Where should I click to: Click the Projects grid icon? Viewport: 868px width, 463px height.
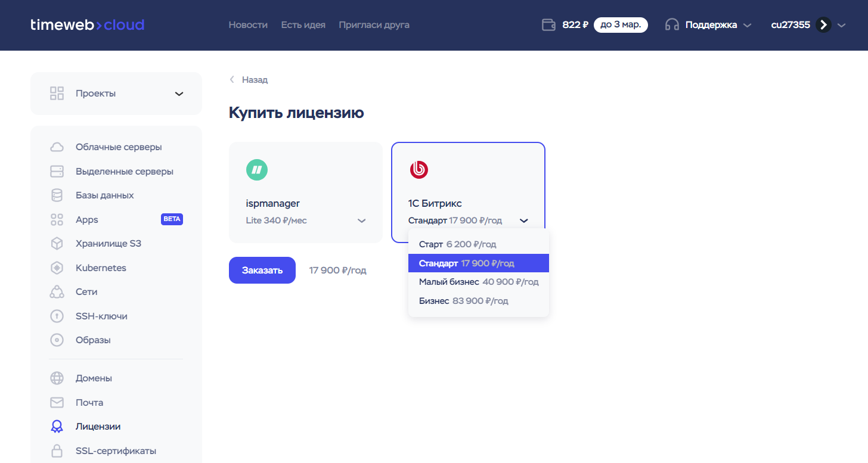pyautogui.click(x=57, y=94)
